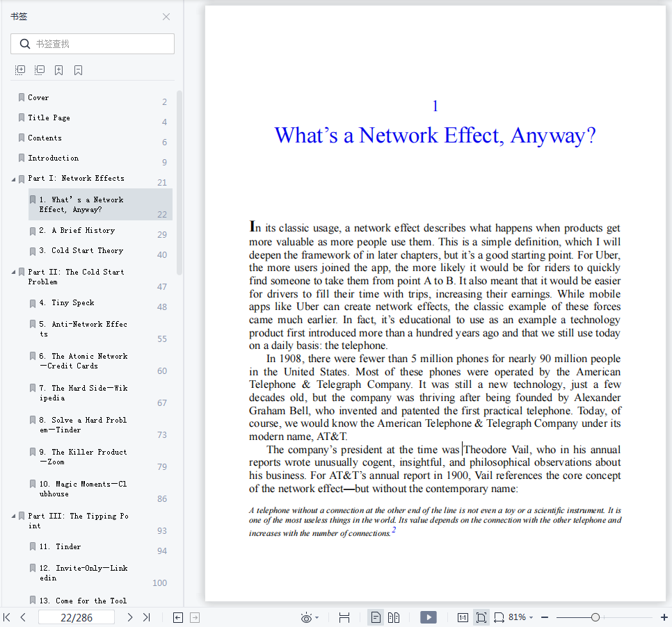Open Part I: Network Effects bookmark
Viewport: 672px width, 627px height.
[76, 178]
